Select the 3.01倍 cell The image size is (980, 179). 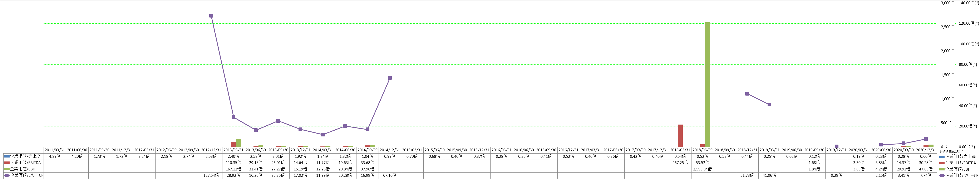(278, 156)
